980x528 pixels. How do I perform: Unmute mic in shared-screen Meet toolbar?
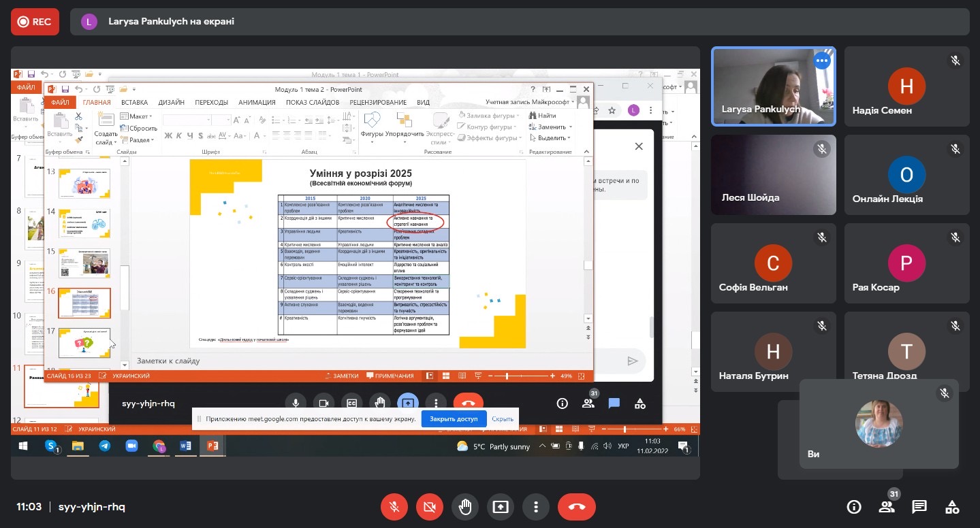pos(296,403)
